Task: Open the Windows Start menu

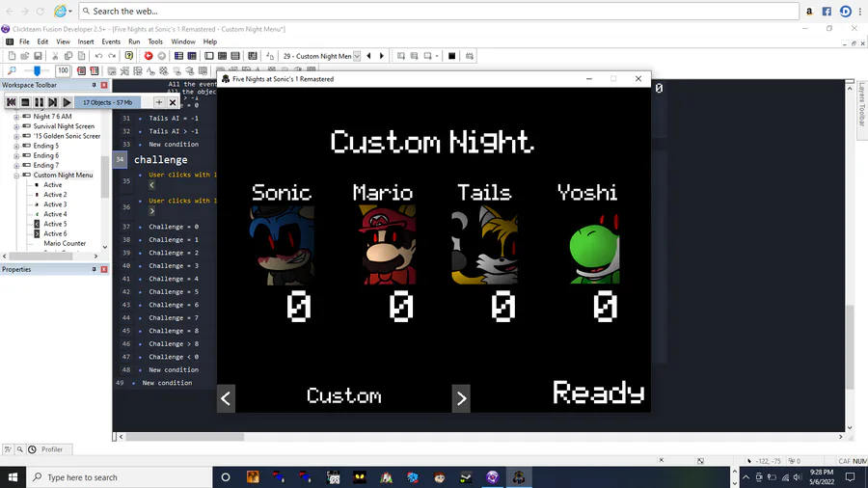Action: tap(13, 477)
